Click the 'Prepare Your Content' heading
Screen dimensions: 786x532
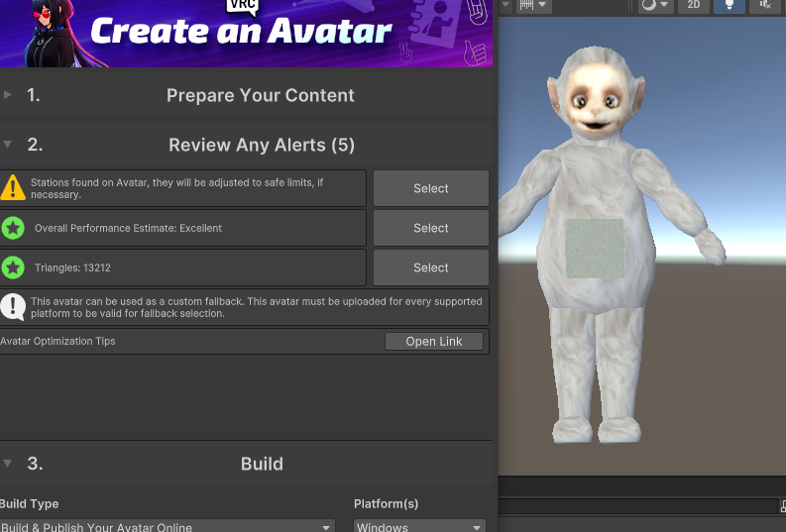(260, 95)
